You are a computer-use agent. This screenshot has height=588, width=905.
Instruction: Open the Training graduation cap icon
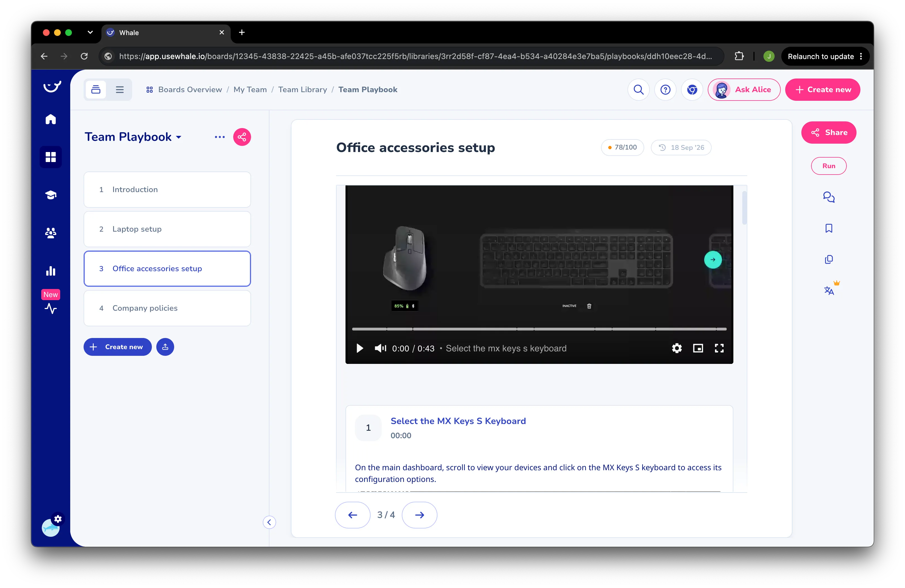tap(51, 195)
